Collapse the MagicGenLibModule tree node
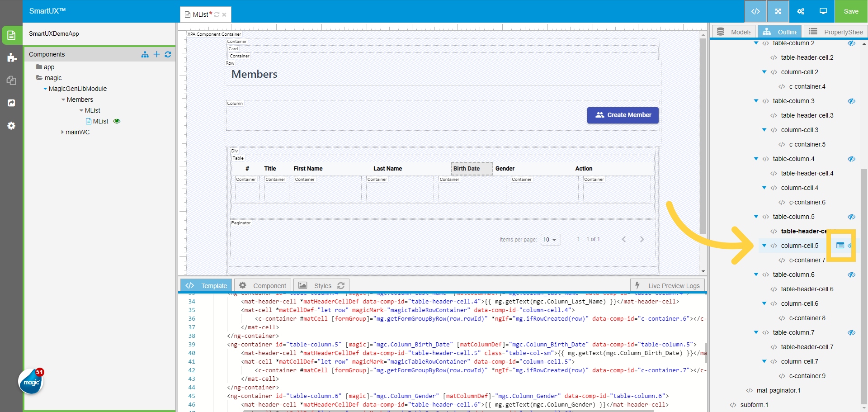The width and height of the screenshot is (868, 412). point(45,89)
